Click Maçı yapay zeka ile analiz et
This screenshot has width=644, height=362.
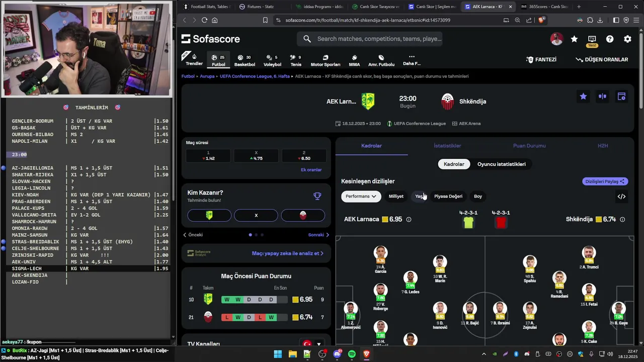[288, 253]
